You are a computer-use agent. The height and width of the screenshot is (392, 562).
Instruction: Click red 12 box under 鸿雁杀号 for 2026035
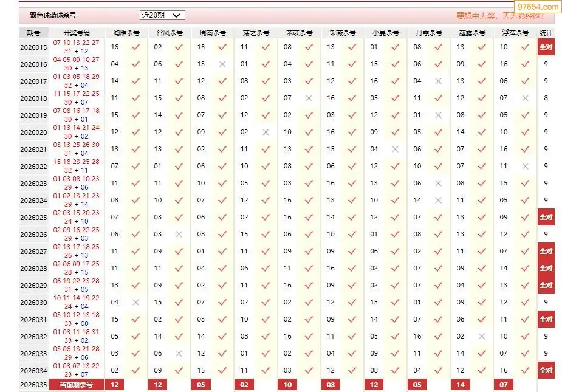point(114,385)
